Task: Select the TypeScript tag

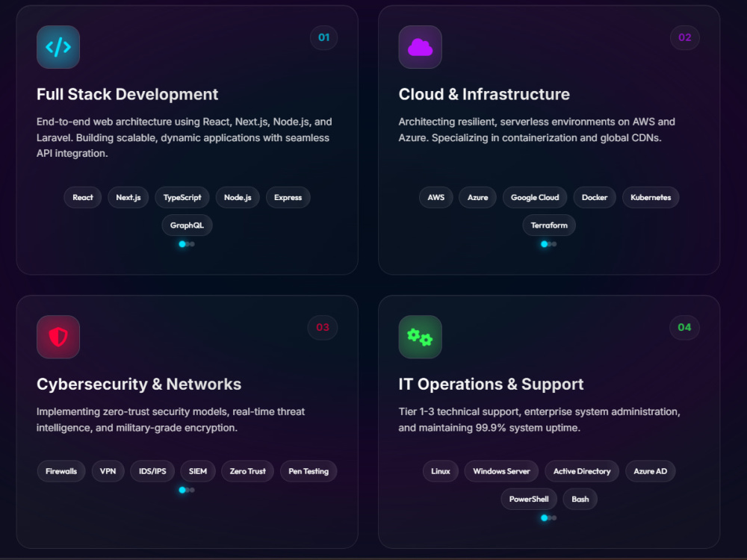Action: pyautogui.click(x=182, y=198)
